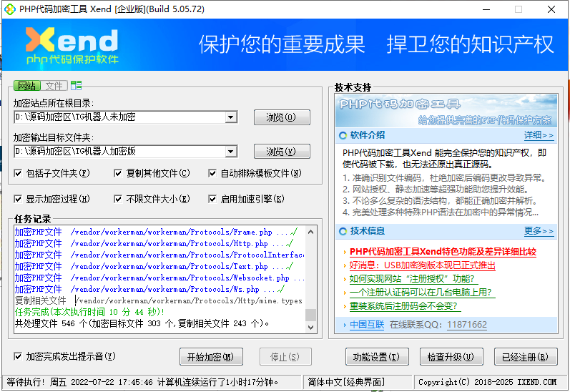Select log line for Protocols/Websocket.php
Screen dimensions: 570x392
click(159, 278)
